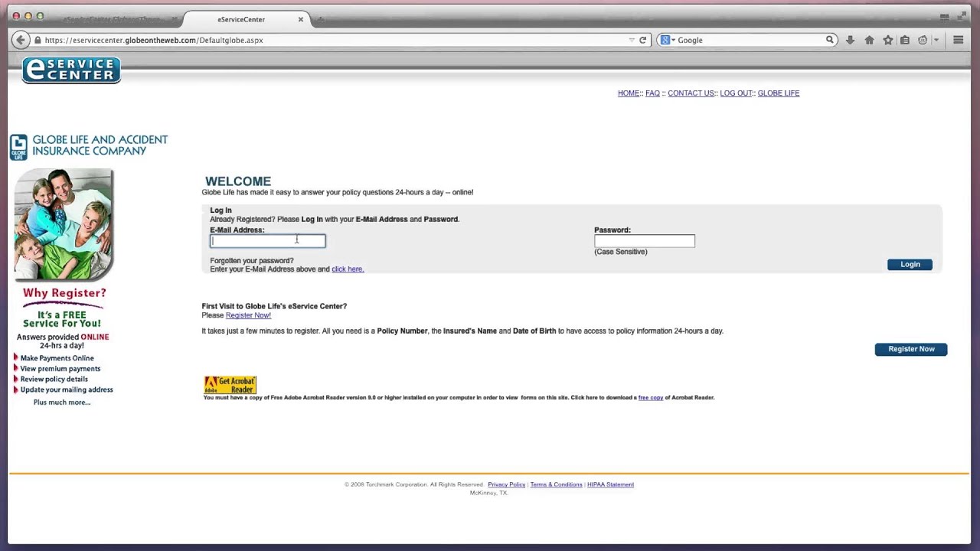This screenshot has width=980, height=551.
Task: Open the Firefox hamburger menu
Action: pyautogui.click(x=958, y=40)
